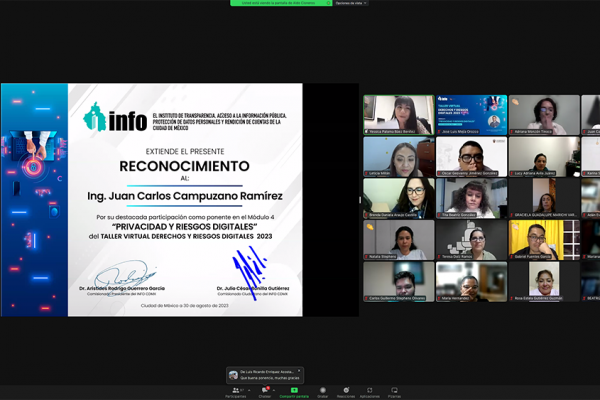Open the Pizarras whiteboard icon
Image resolution: width=600 pixels, height=400 pixels.
point(394,390)
